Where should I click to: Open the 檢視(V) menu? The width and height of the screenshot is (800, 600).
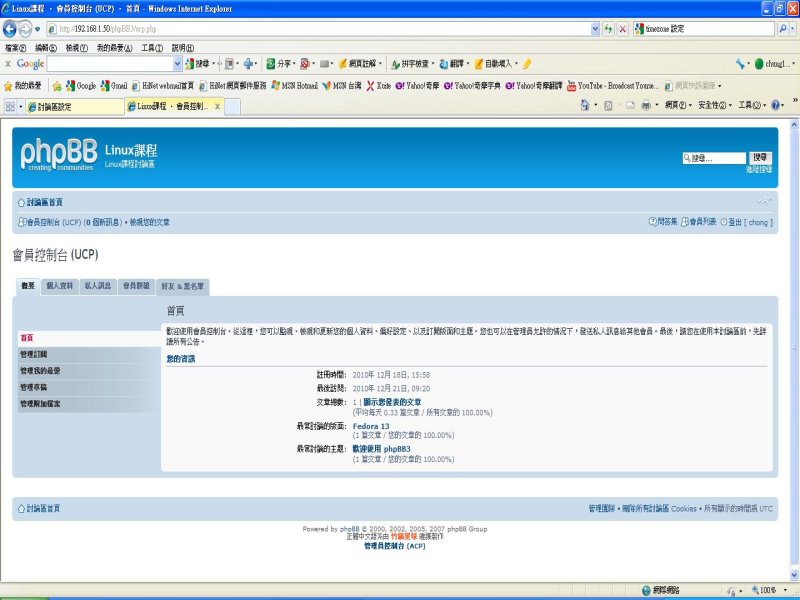point(77,48)
